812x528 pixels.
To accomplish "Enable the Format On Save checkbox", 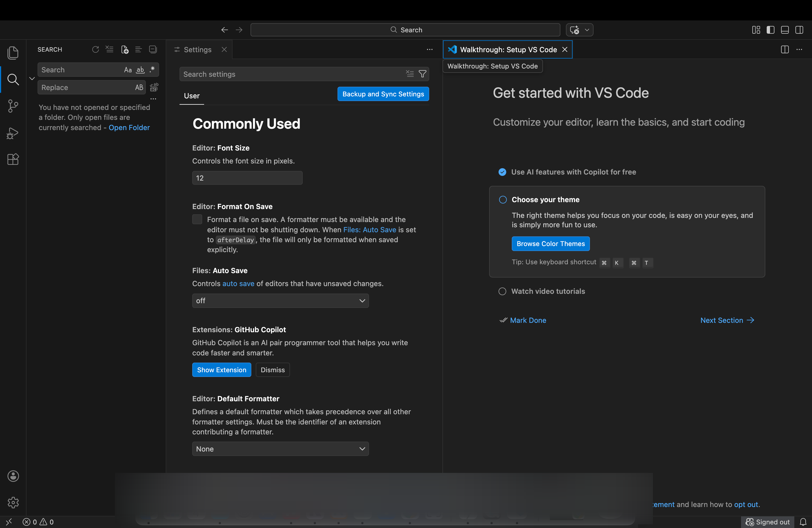I will pos(197,219).
